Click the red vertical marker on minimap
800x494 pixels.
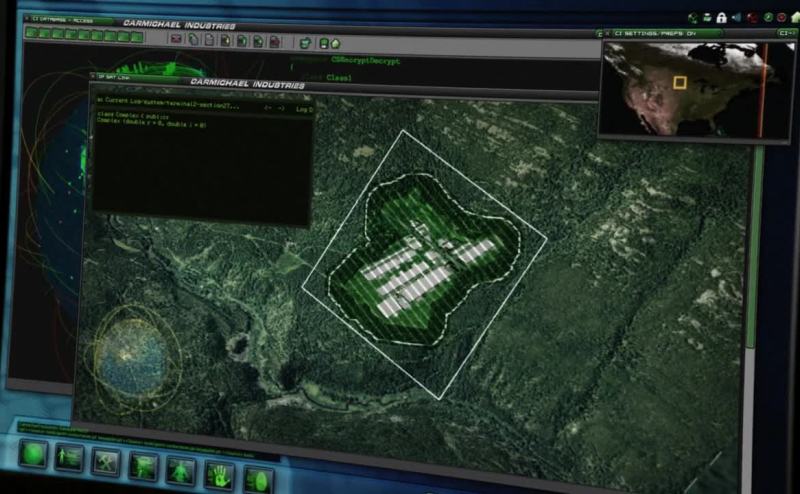(761, 90)
